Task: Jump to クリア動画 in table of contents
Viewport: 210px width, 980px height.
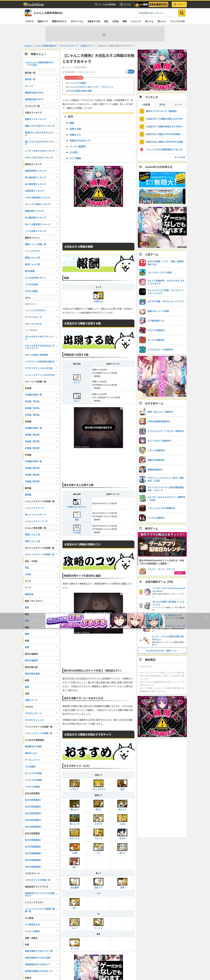Action: coord(75,158)
